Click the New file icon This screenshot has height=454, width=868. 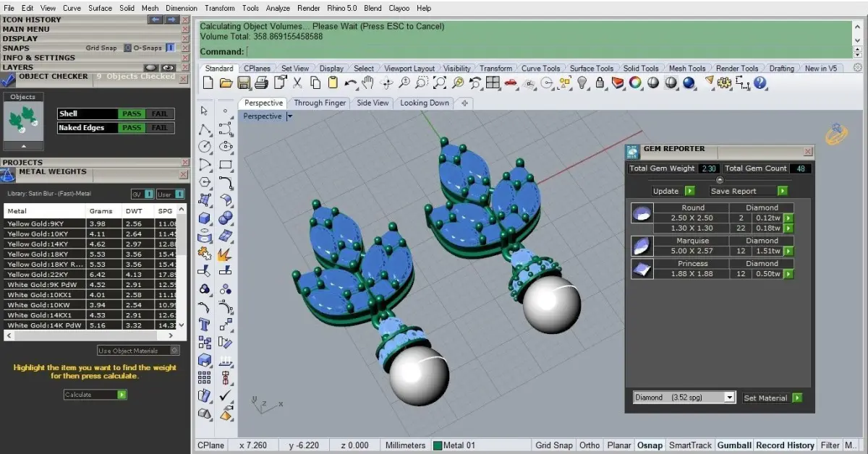208,83
